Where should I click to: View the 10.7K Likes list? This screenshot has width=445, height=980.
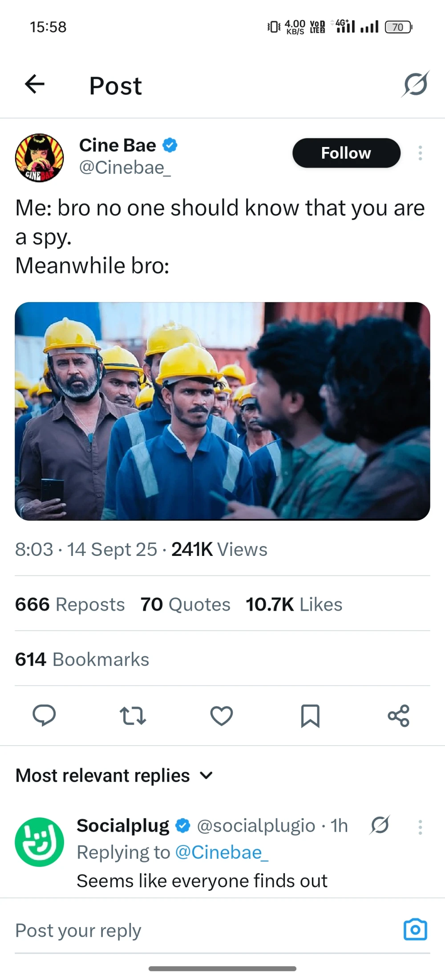pyautogui.click(x=294, y=604)
